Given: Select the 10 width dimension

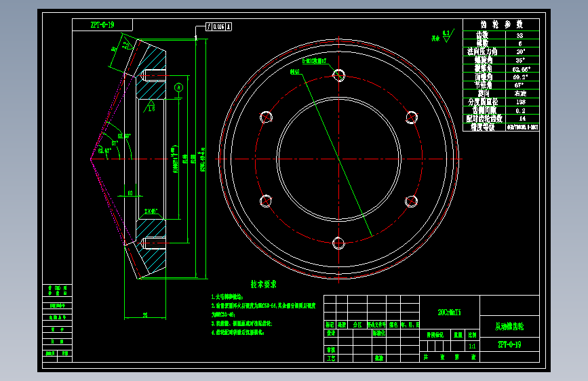Looking at the screenshot, I should (x=130, y=193).
